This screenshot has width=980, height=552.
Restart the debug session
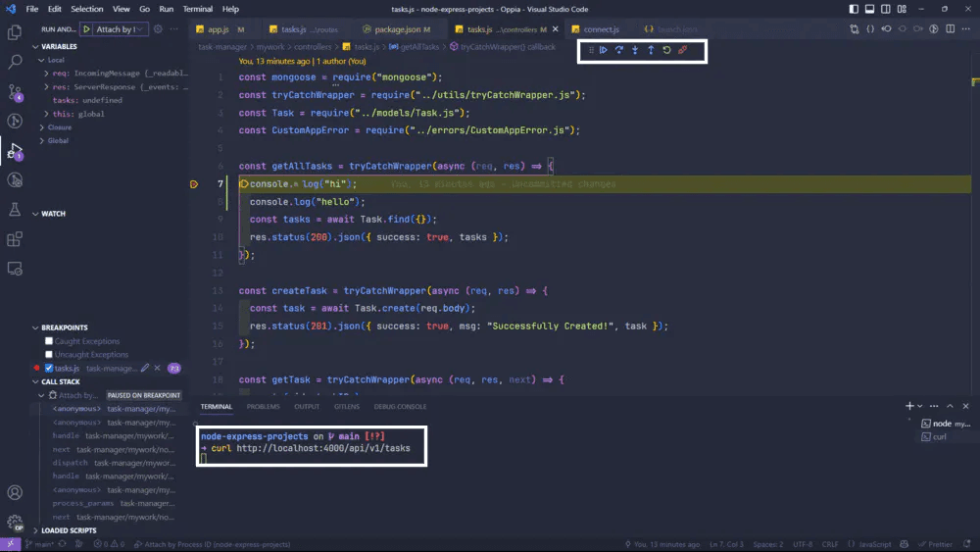(x=666, y=50)
